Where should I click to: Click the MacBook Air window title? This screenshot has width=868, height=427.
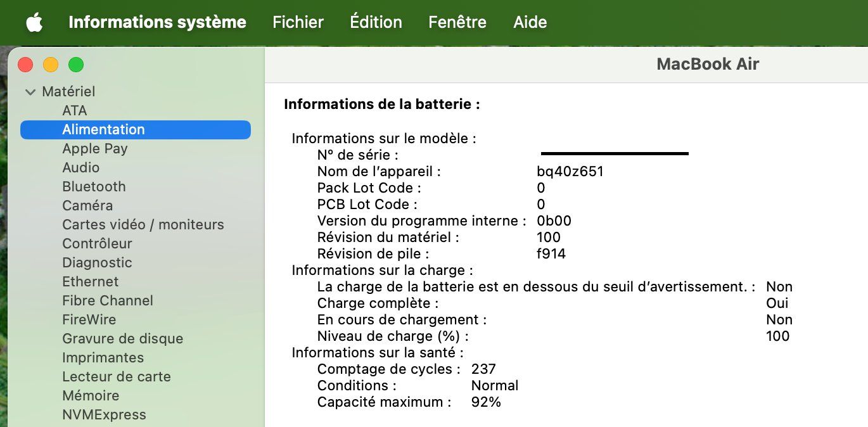pos(708,64)
